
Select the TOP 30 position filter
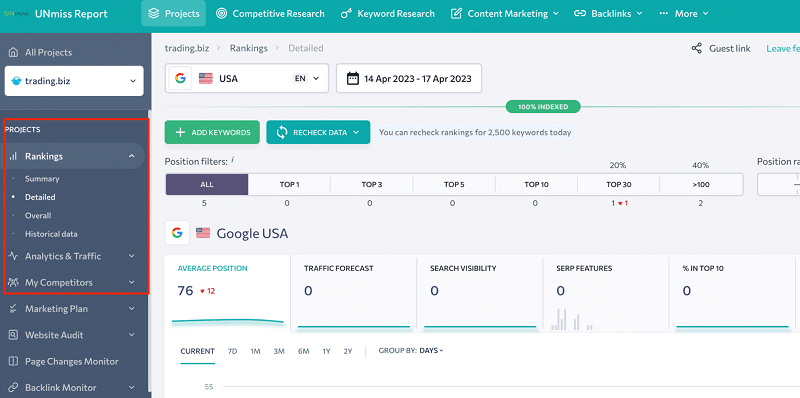619,185
